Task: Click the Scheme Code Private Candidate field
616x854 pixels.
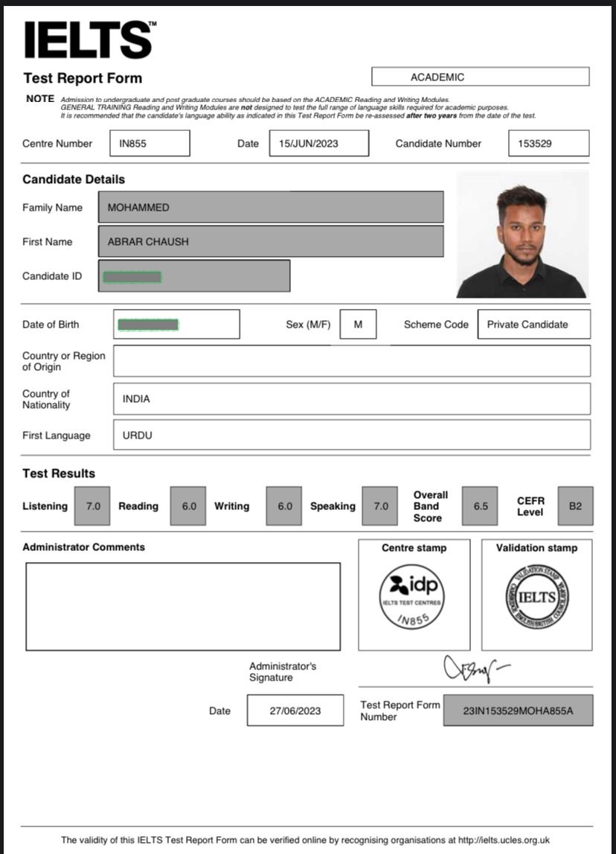Action: (533, 325)
